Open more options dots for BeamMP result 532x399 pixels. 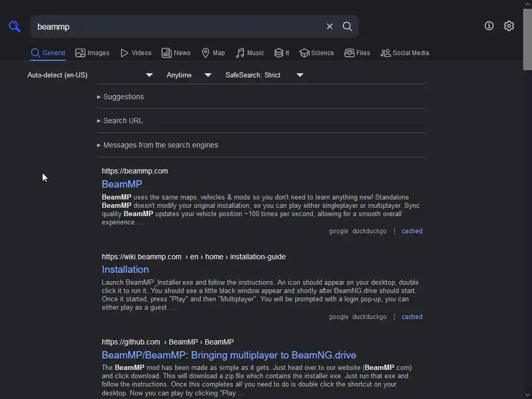click(x=394, y=231)
